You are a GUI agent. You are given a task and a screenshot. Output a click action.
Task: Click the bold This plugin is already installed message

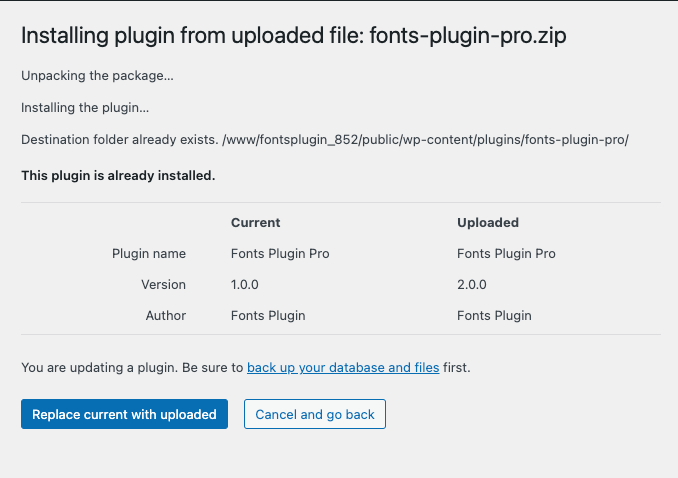pyautogui.click(x=118, y=175)
